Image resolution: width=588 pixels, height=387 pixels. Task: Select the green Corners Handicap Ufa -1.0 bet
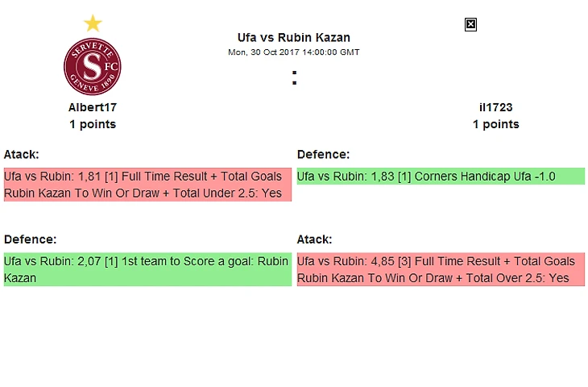[441, 177]
